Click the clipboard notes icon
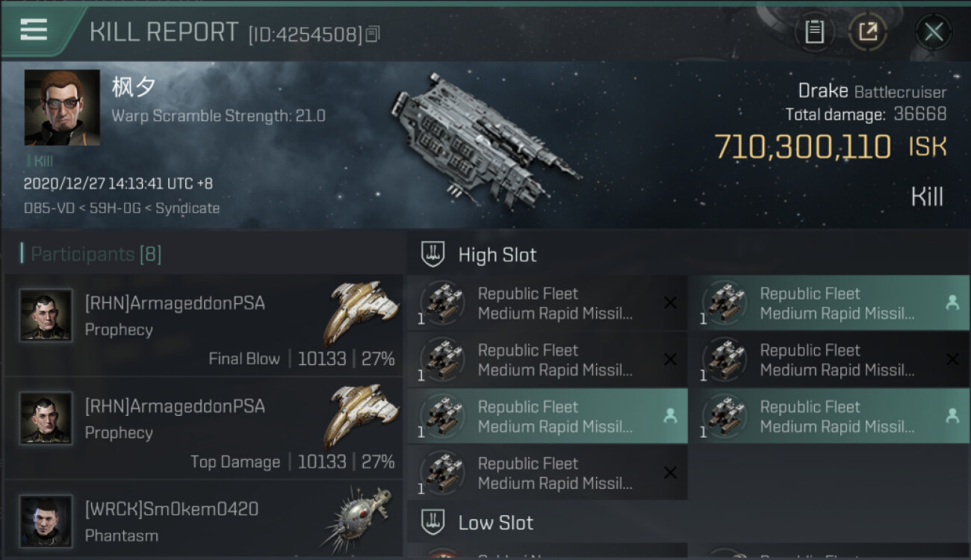971x560 pixels. pos(814,31)
